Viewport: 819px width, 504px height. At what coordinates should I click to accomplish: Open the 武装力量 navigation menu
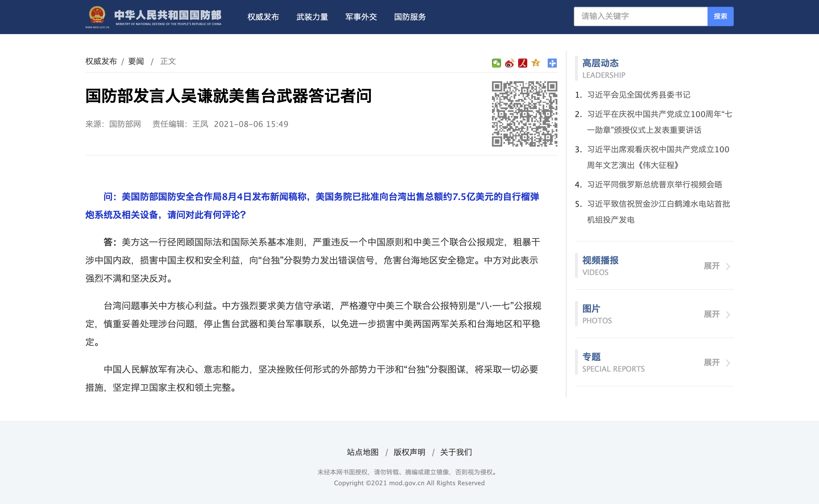pos(312,17)
